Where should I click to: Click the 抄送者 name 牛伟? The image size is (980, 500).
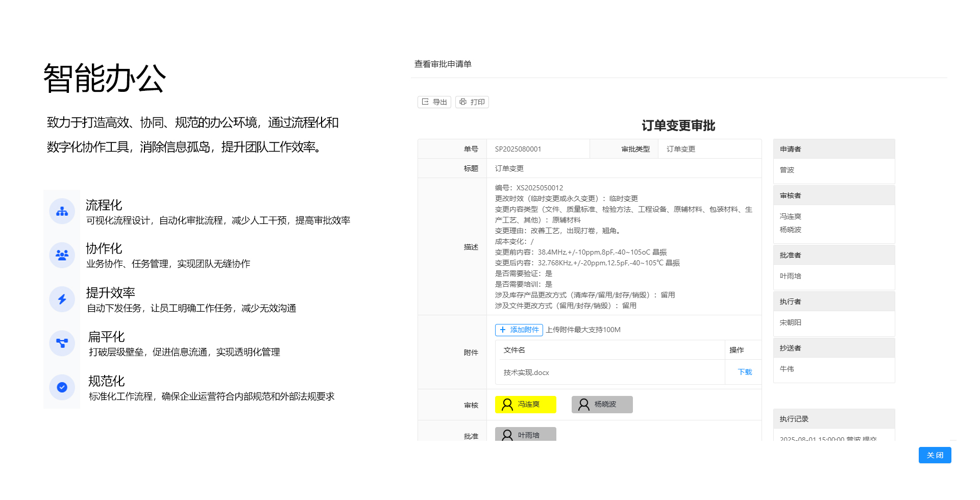787,369
